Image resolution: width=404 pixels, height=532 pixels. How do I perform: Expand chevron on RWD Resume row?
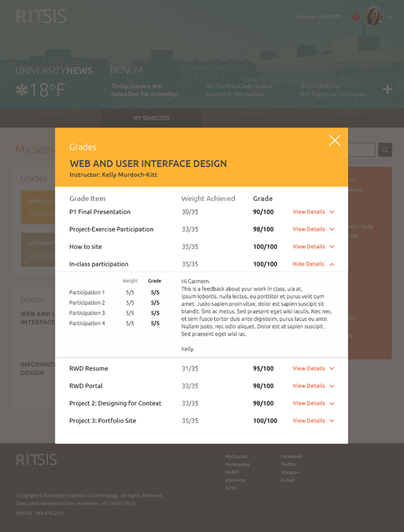[x=332, y=369]
